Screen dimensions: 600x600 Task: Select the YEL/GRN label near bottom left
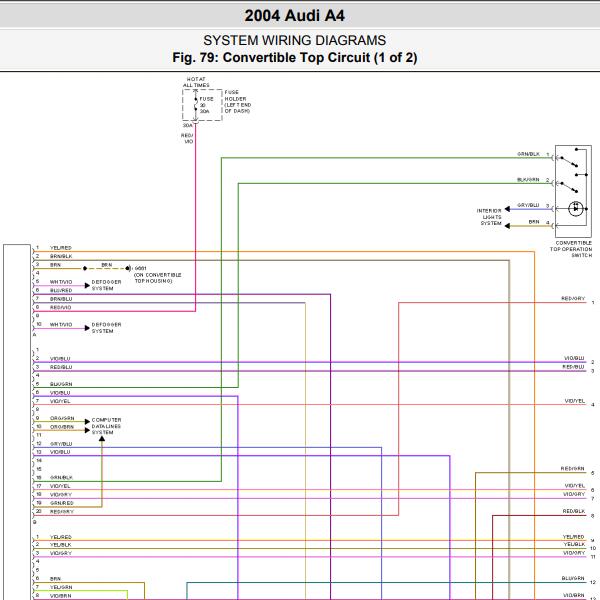(61, 587)
